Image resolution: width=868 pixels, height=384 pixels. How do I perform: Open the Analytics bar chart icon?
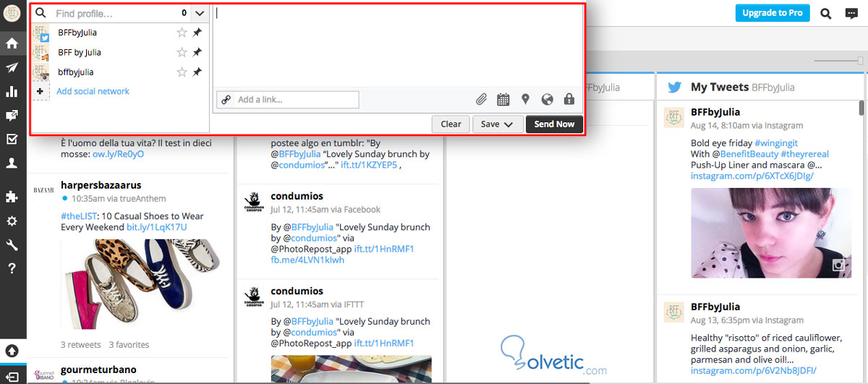pos(12,91)
